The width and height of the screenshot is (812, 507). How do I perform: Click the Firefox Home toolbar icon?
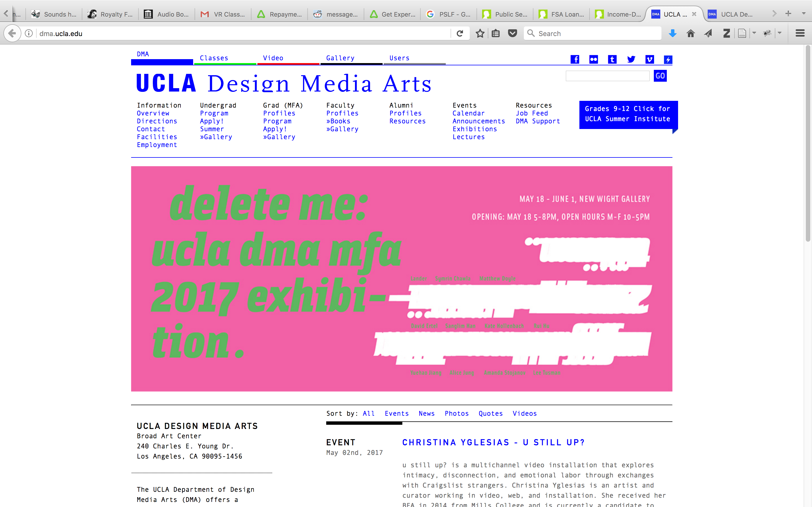[690, 33]
